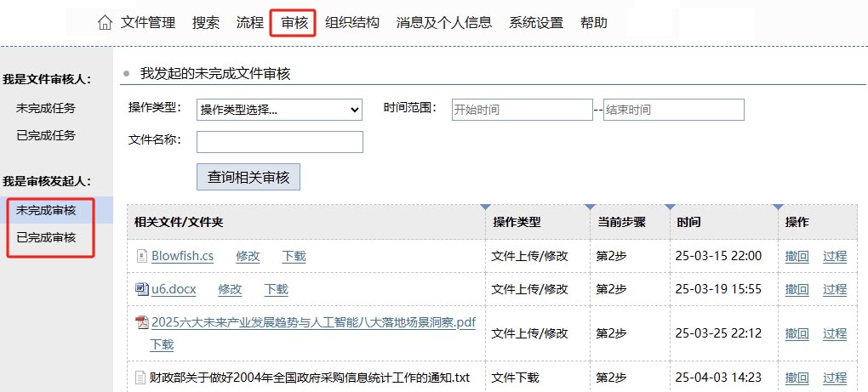Open 已完成任务 under 我是文件审核人

pyautogui.click(x=46, y=135)
